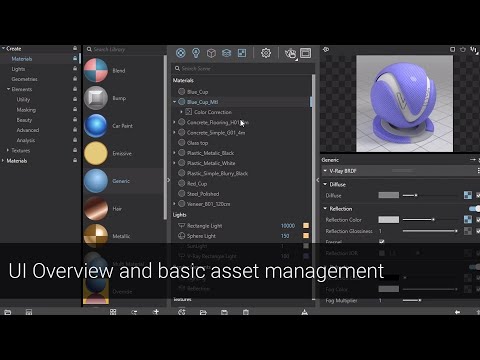Click the Diffuse texture slot checker icon
Image resolution: width=480 pixels, height=360 pixels.
point(468,195)
